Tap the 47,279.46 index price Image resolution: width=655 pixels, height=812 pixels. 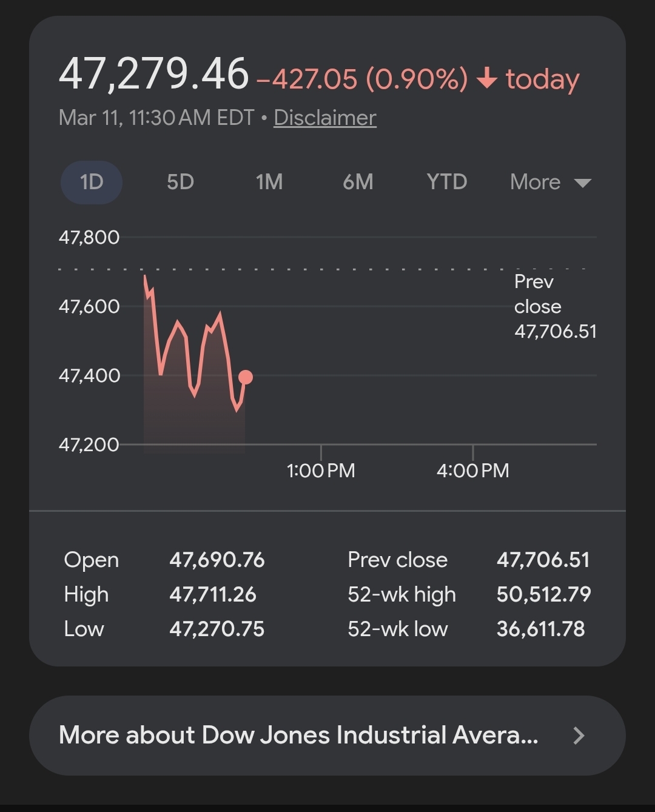153,74
